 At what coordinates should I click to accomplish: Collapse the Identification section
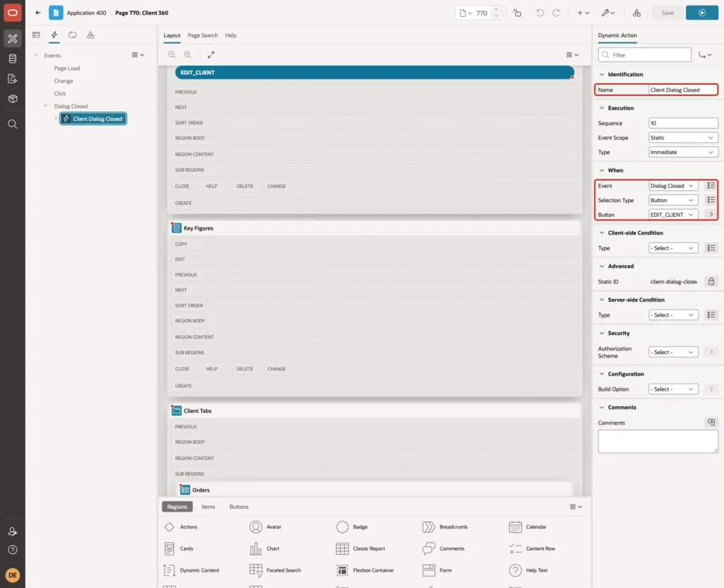point(602,74)
